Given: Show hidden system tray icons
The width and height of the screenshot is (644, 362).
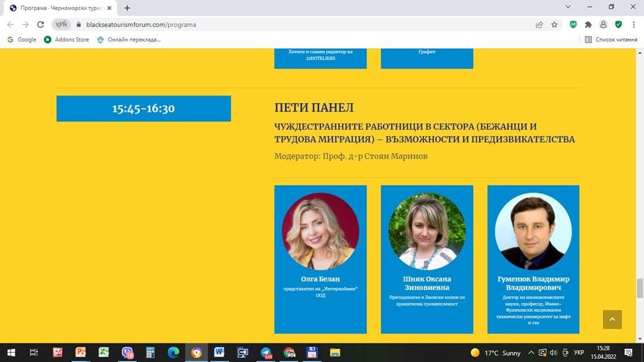Looking at the screenshot, I should pyautogui.click(x=531, y=353).
